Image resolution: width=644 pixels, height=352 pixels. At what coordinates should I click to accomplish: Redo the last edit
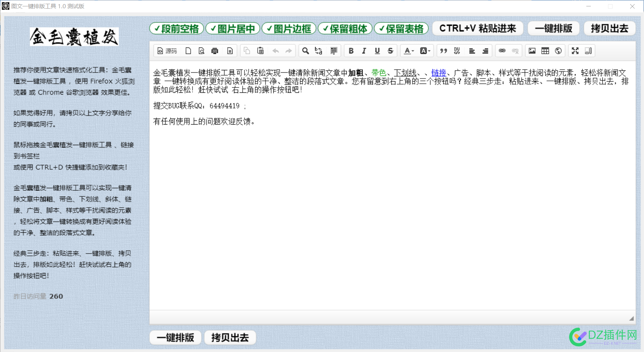pos(289,51)
